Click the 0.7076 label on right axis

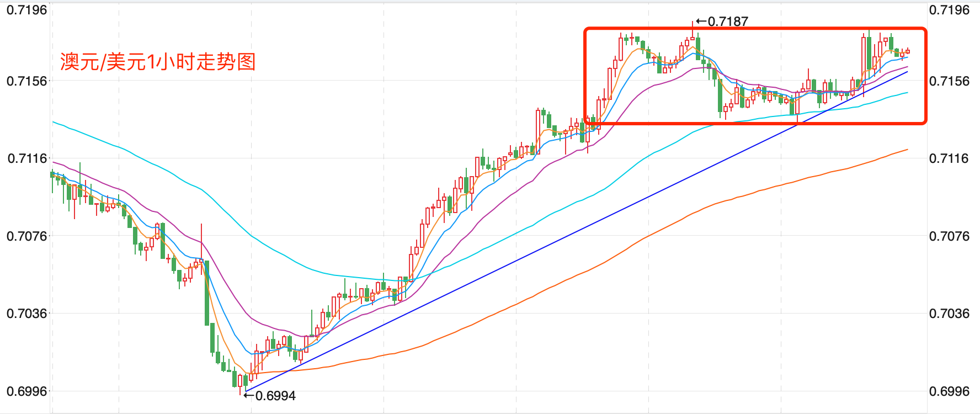click(949, 236)
